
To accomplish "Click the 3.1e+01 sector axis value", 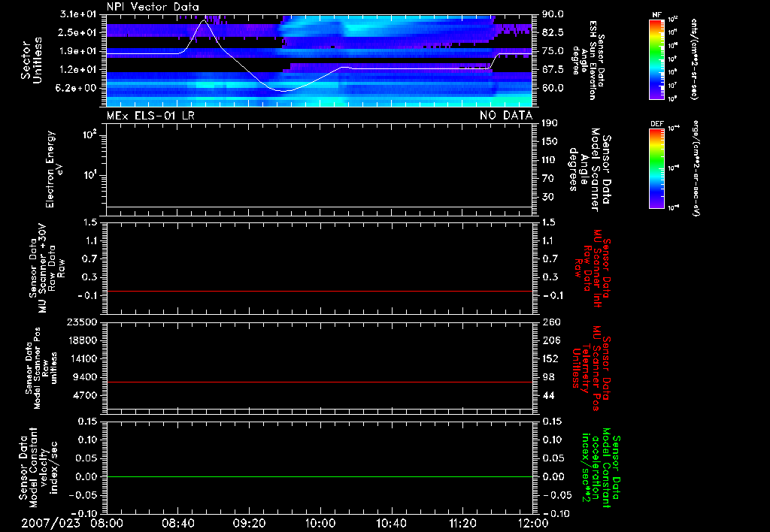I will click(x=78, y=14).
